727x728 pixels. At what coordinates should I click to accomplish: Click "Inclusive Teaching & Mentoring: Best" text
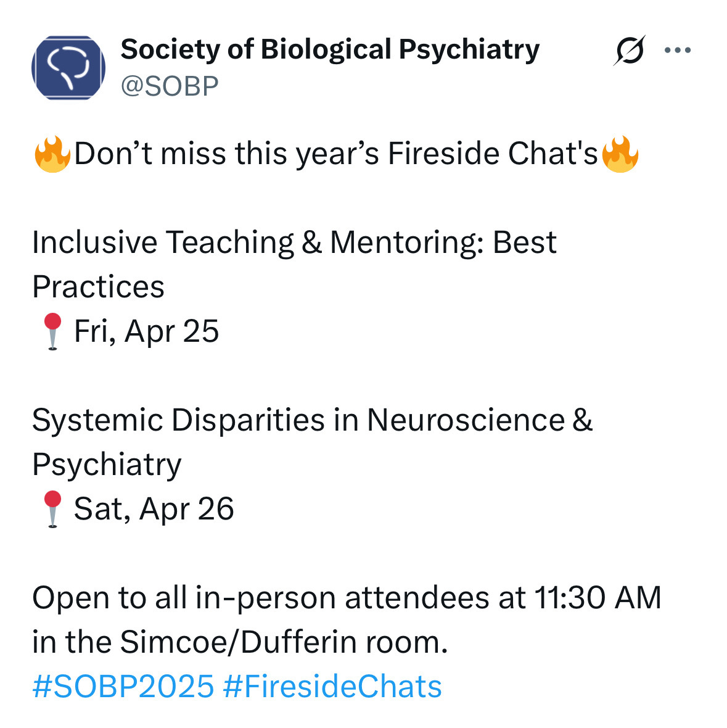(294, 242)
